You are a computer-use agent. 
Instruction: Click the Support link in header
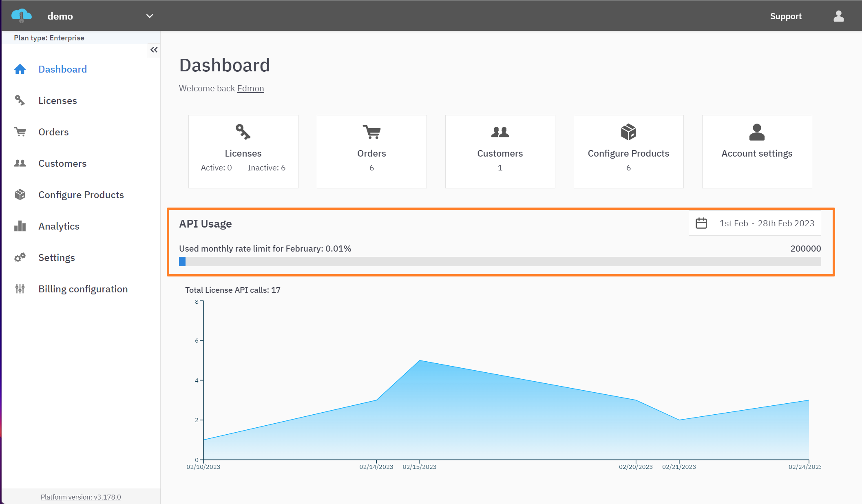(x=785, y=16)
